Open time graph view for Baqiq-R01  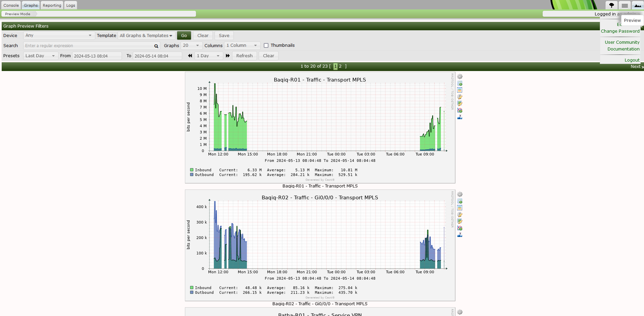(460, 90)
